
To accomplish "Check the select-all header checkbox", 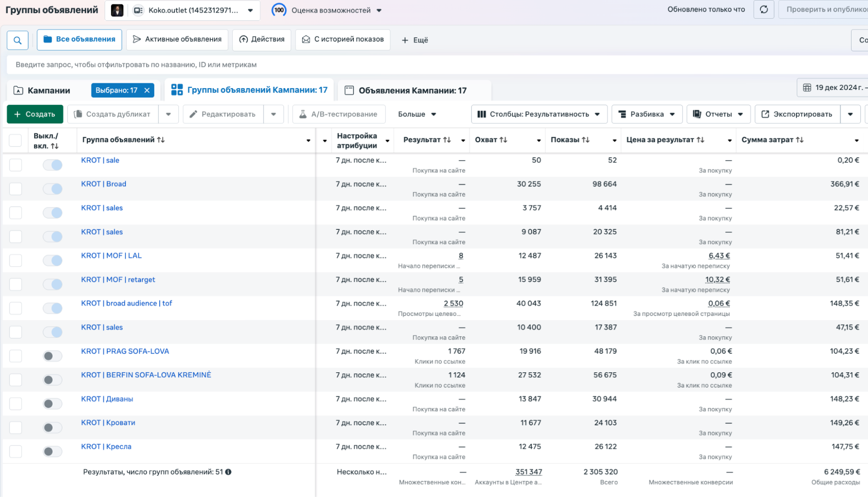I will 16,140.
